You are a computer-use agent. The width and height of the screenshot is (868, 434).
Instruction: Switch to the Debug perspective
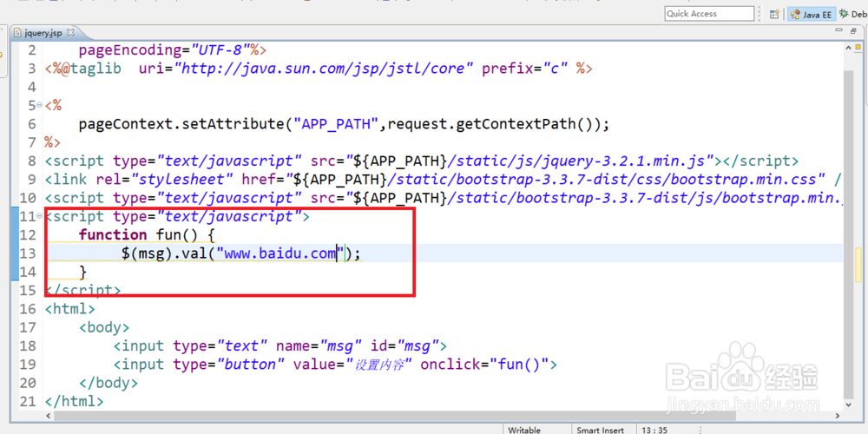(x=853, y=15)
